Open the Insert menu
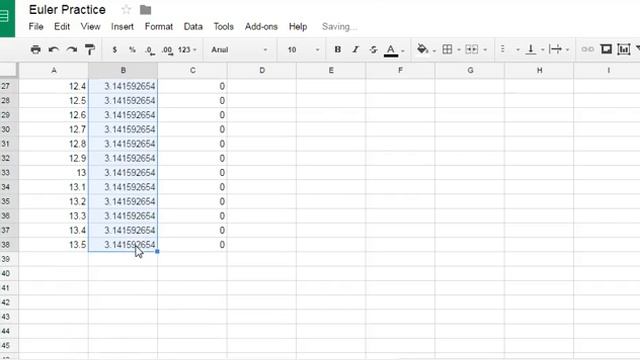640x360 pixels. pos(122,27)
